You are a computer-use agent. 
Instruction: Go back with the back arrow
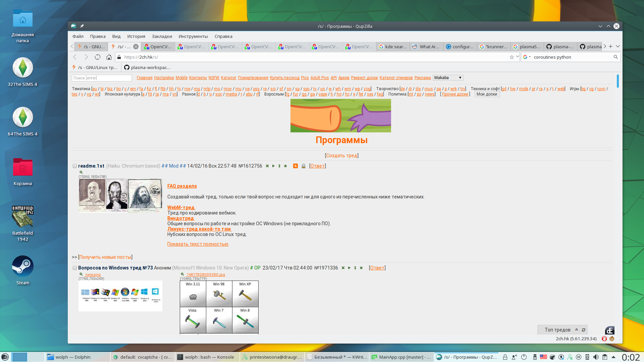pyautogui.click(x=75, y=57)
